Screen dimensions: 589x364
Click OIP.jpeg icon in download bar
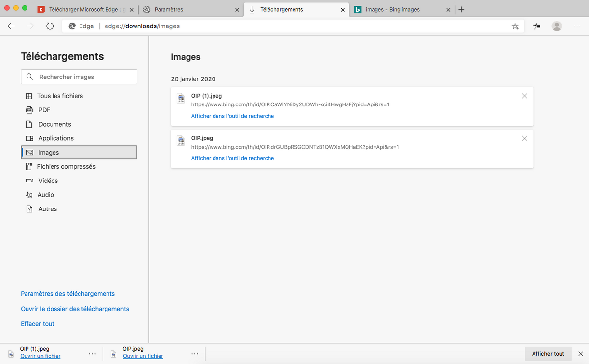[x=113, y=353]
